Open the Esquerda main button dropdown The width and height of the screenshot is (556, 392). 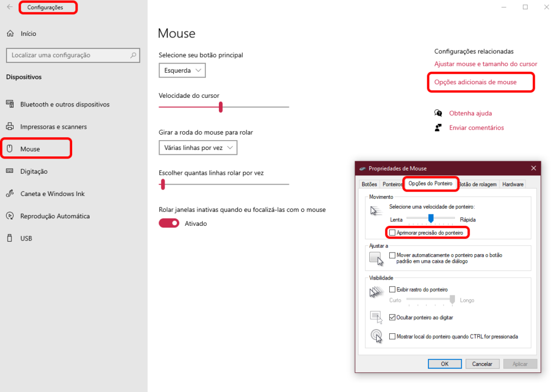pyautogui.click(x=182, y=71)
